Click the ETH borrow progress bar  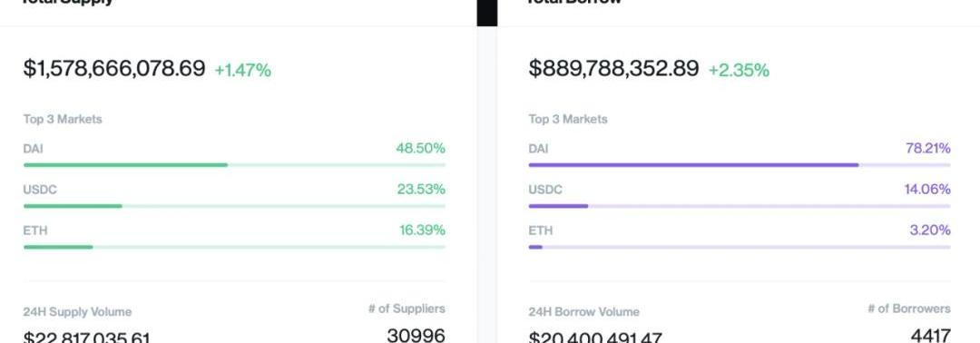pyautogui.click(x=740, y=247)
